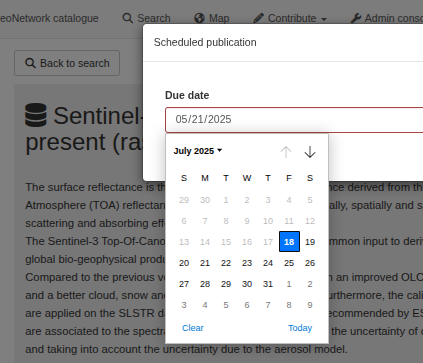Viewport: 423px width, 363px height.
Task: Choose July 31 in the calendar
Action: (x=268, y=284)
